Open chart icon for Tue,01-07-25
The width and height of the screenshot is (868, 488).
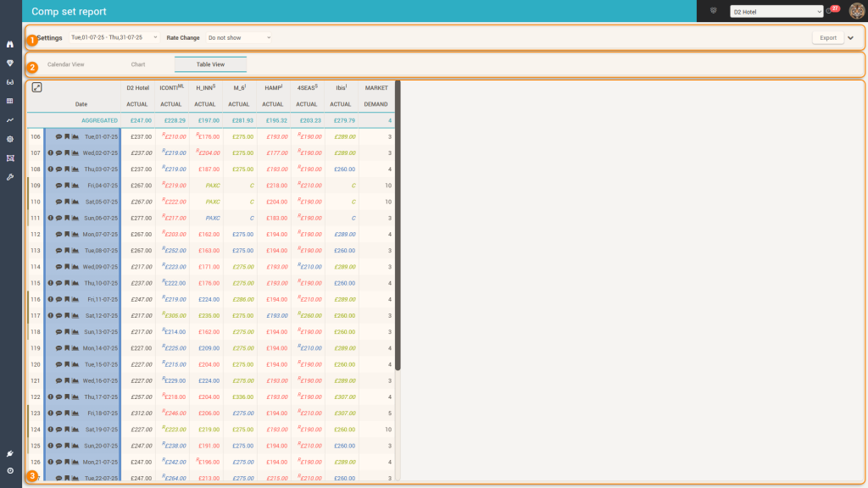tap(75, 136)
